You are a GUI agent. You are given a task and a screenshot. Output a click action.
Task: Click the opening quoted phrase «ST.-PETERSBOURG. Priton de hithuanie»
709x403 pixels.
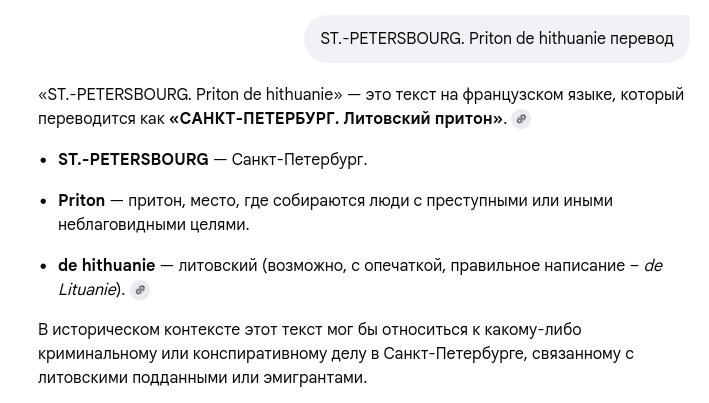pyautogui.click(x=190, y=95)
